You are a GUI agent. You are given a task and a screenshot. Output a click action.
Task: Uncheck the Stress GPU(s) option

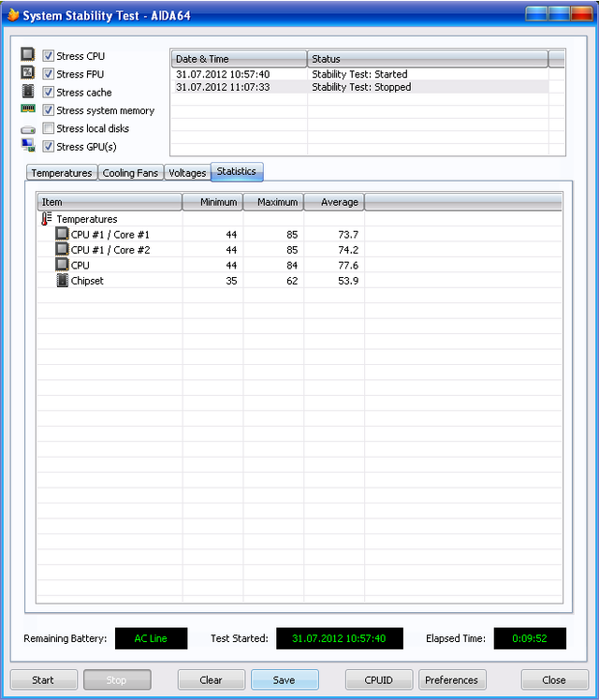[x=48, y=146]
